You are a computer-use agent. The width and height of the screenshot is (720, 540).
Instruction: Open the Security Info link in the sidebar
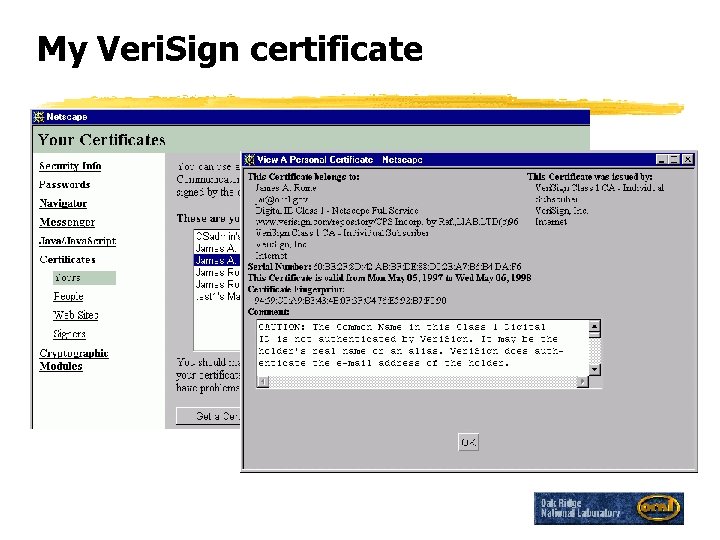pos(70,166)
